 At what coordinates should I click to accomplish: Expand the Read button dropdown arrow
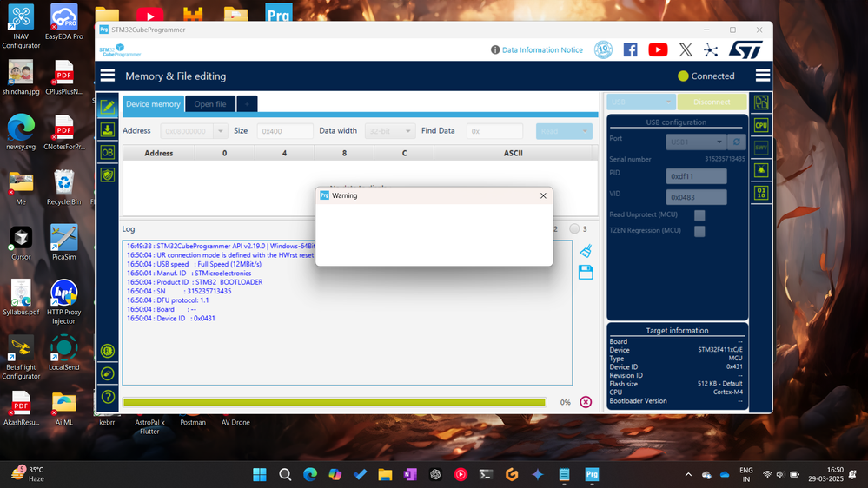pos(585,131)
